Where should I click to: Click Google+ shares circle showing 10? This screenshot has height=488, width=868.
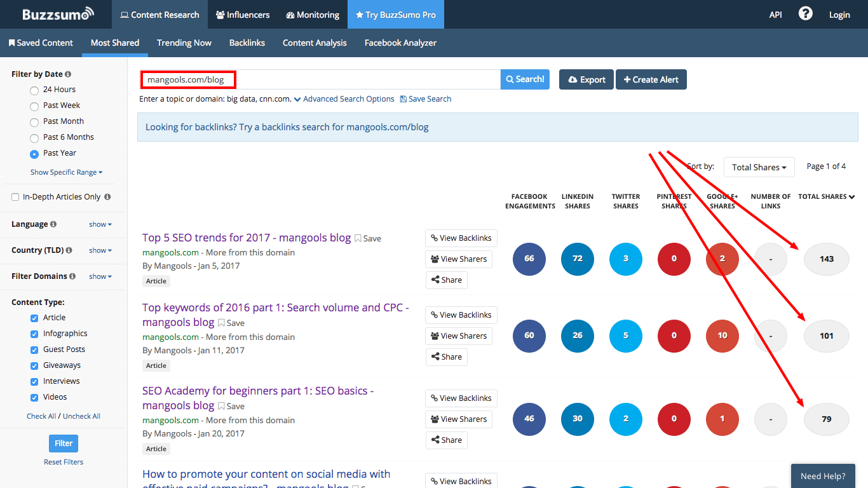pyautogui.click(x=722, y=335)
